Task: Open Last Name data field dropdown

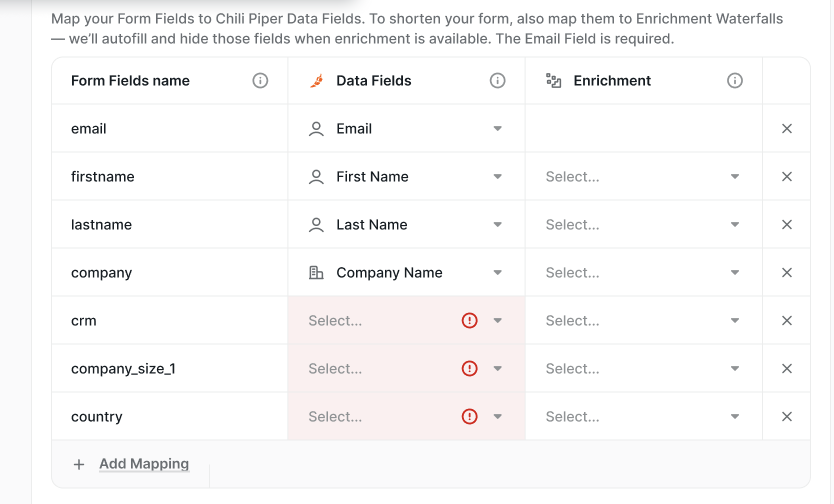Action: [x=406, y=224]
